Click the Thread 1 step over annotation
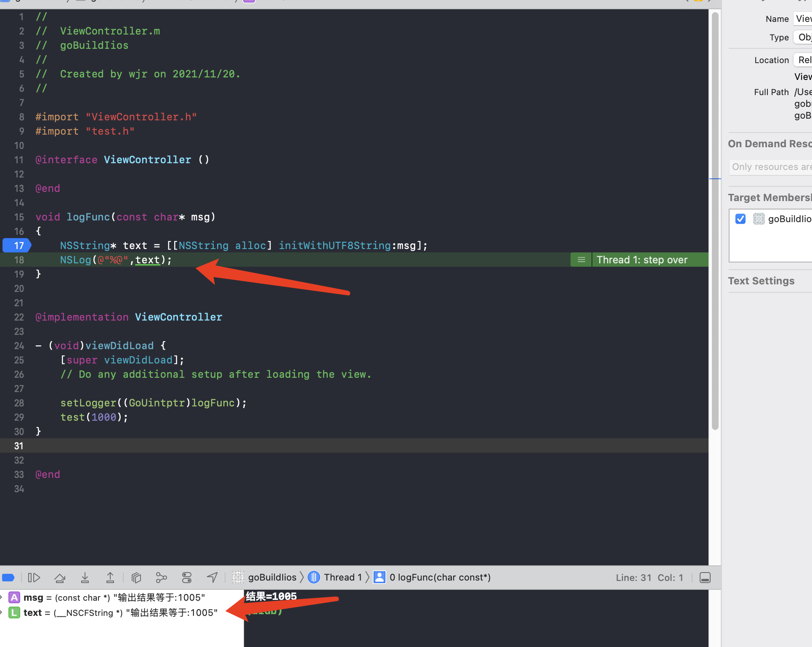Image resolution: width=812 pixels, height=647 pixels. click(x=642, y=260)
